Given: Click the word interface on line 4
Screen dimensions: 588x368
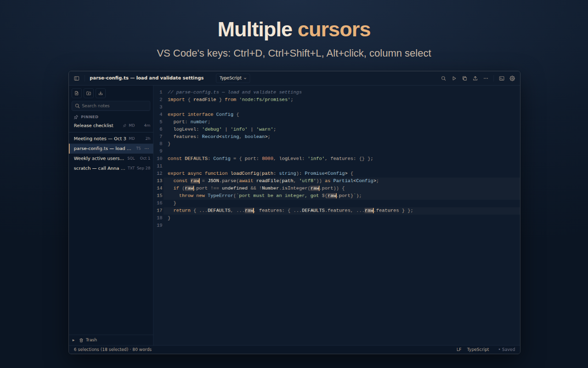Looking at the screenshot, I should 200,115.
